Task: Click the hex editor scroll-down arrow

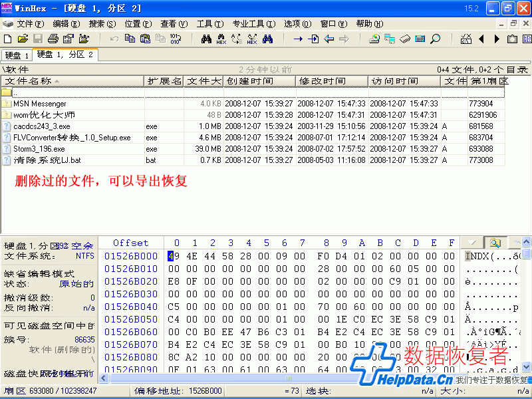Action: click(x=526, y=367)
